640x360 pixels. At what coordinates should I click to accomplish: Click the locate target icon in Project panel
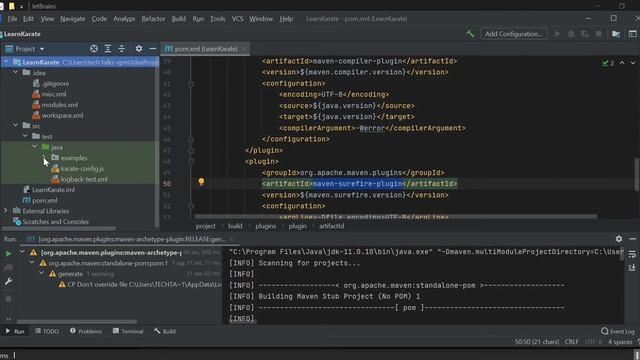tap(94, 49)
